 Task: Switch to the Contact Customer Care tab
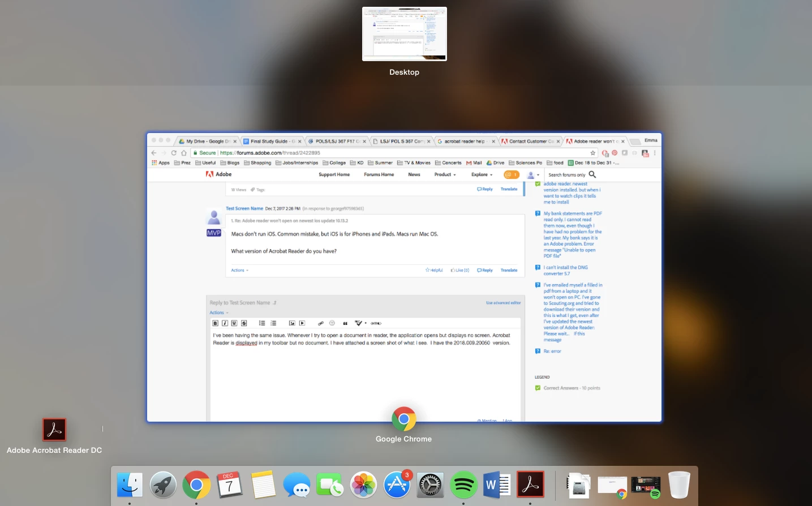point(531,141)
